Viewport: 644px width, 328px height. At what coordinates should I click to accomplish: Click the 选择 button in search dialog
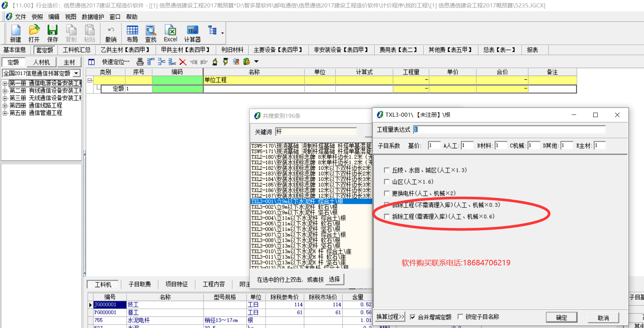[334, 279]
